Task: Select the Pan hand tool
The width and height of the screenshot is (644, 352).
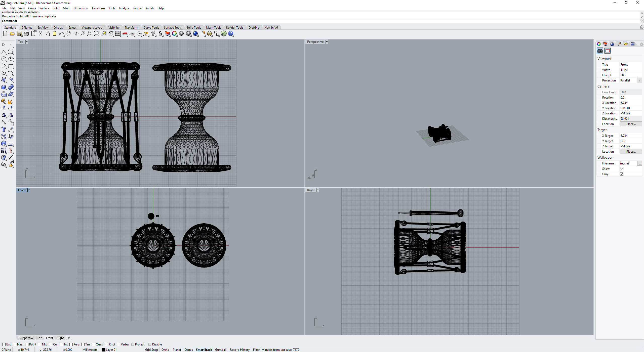Action: point(68,34)
